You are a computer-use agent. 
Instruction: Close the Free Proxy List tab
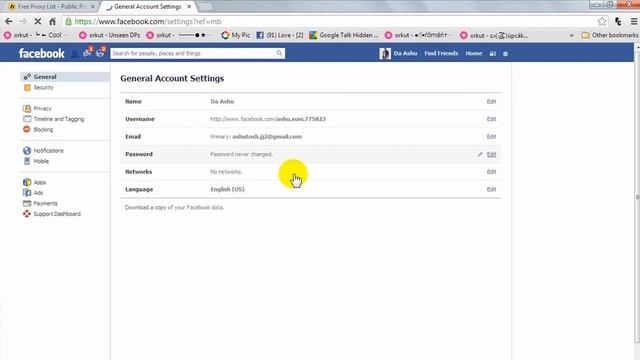pyautogui.click(x=93, y=7)
